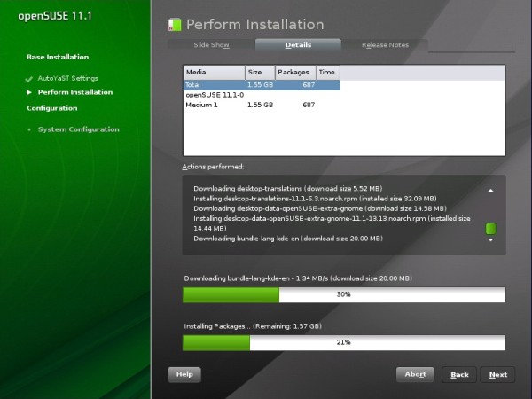Click the Help button
This screenshot has width=532, height=399.
point(184,374)
